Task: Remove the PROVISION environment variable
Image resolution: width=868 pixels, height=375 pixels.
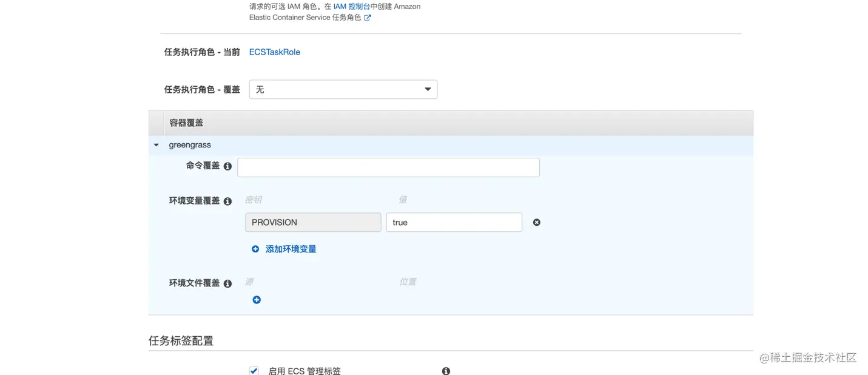Action: 536,222
